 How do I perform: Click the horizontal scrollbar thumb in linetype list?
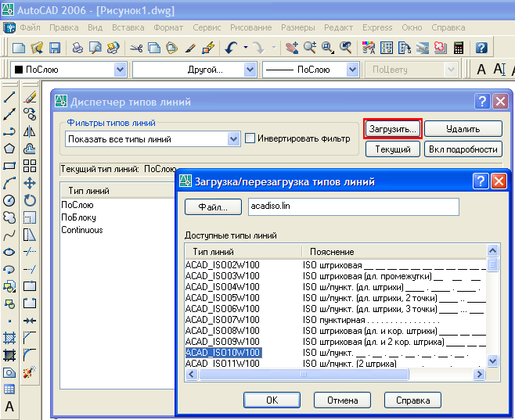304,374
